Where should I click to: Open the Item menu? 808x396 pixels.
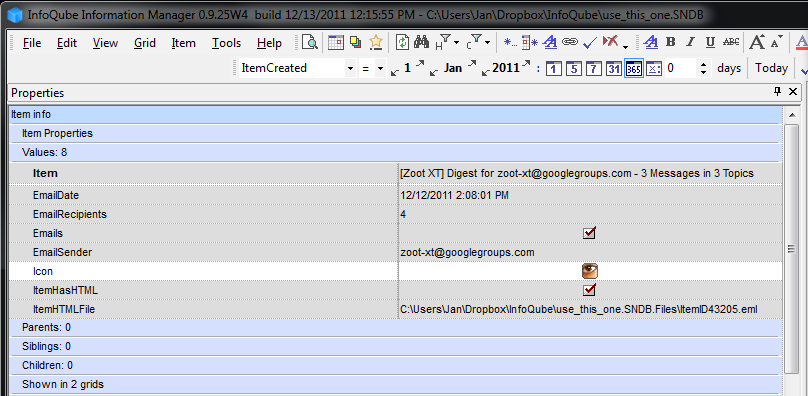183,43
